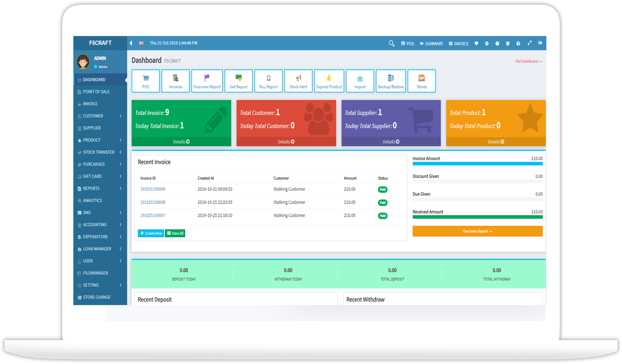Image resolution: width=622 pixels, height=364 pixels.
Task: Toggle fullscreen with expand arrows icon
Action: 529,43
